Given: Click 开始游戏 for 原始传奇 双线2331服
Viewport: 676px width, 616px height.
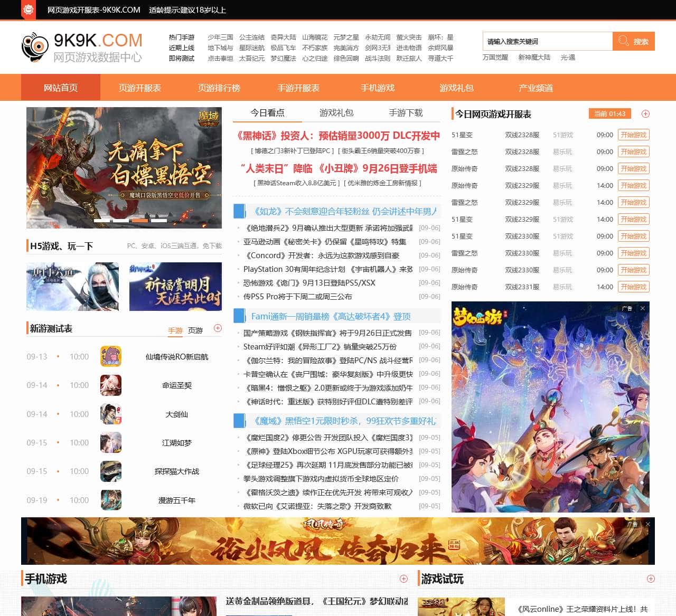Looking at the screenshot, I should pyautogui.click(x=634, y=287).
